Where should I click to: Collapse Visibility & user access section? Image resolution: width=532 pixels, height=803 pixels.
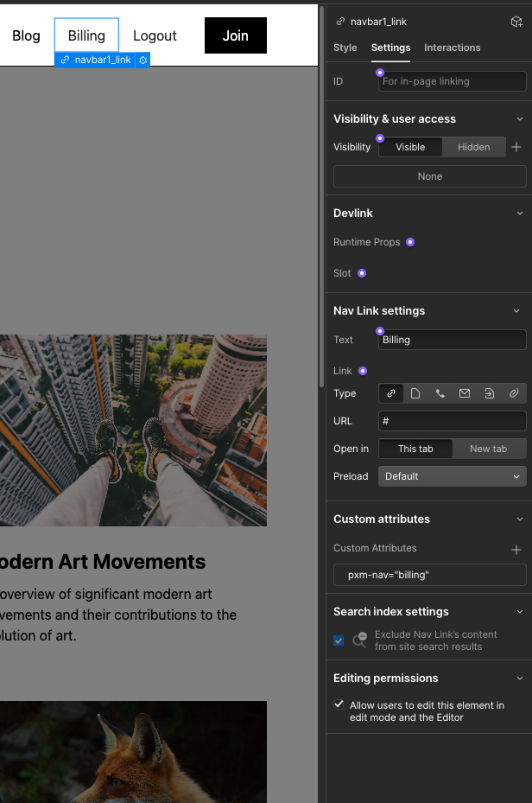[520, 118]
